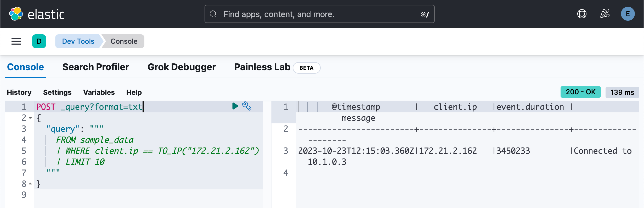Click the green D space avatar
644x208 pixels.
point(39,41)
